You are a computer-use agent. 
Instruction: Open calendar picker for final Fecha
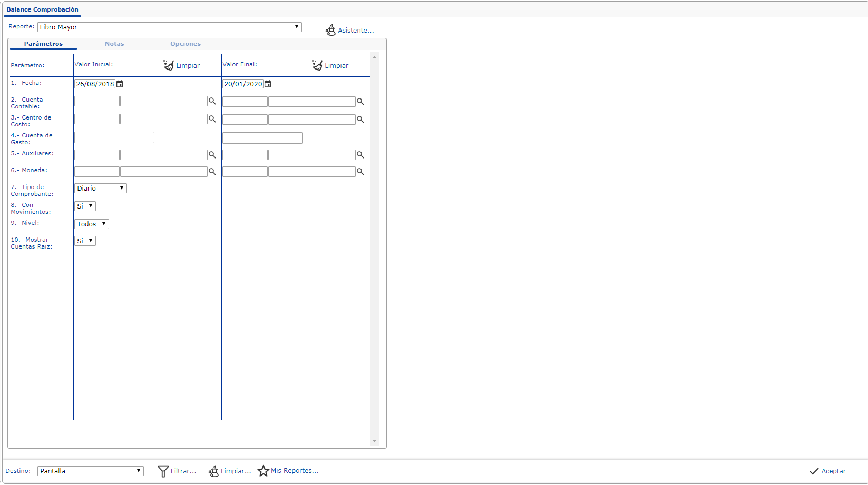(268, 84)
